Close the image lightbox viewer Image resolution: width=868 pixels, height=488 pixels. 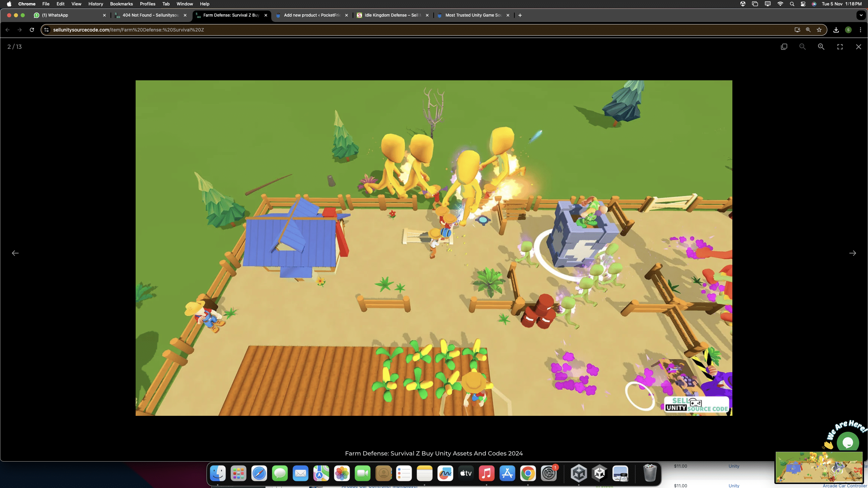tap(859, 47)
